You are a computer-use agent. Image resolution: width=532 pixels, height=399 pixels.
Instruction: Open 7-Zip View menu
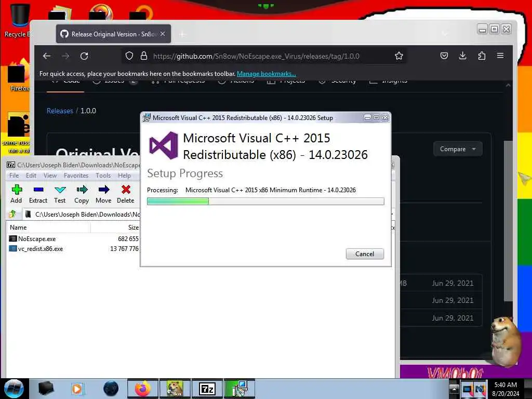50,176
